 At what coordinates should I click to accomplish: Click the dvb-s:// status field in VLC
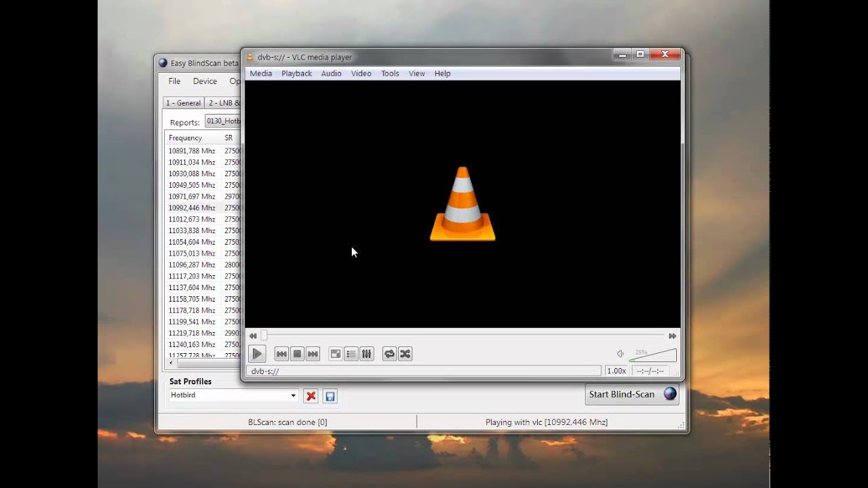click(x=424, y=371)
